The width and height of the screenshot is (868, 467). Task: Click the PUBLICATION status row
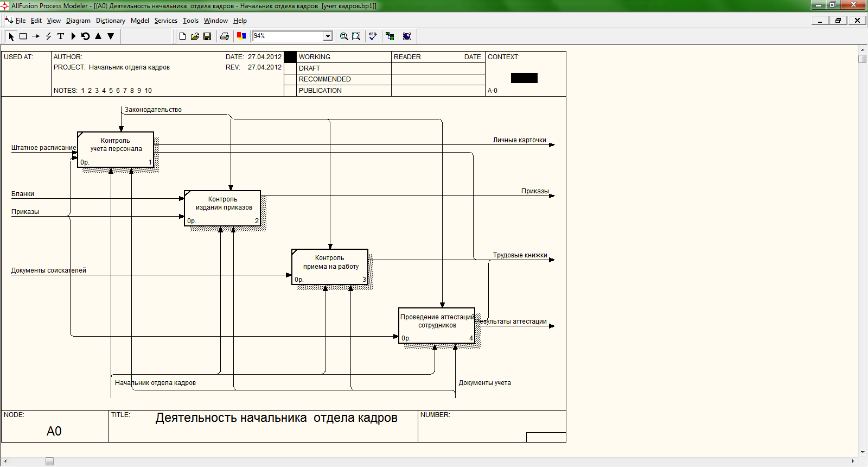pyautogui.click(x=344, y=91)
